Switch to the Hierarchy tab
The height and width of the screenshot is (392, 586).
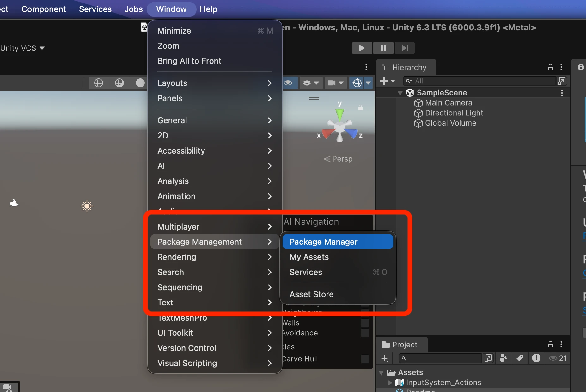click(406, 67)
